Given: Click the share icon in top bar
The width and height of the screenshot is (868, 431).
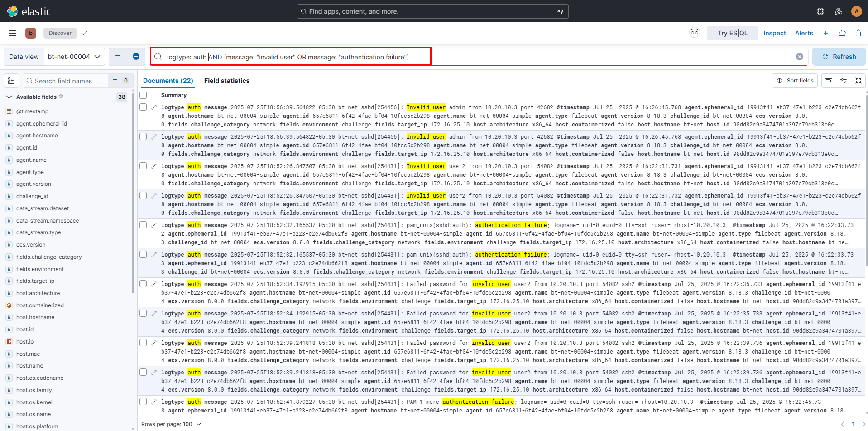Looking at the screenshot, I should click(858, 33).
